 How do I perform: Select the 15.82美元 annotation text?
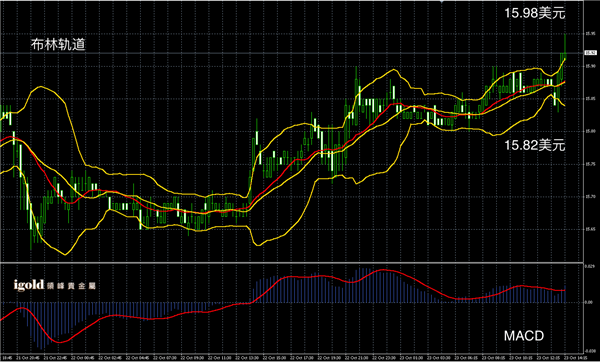click(x=535, y=145)
